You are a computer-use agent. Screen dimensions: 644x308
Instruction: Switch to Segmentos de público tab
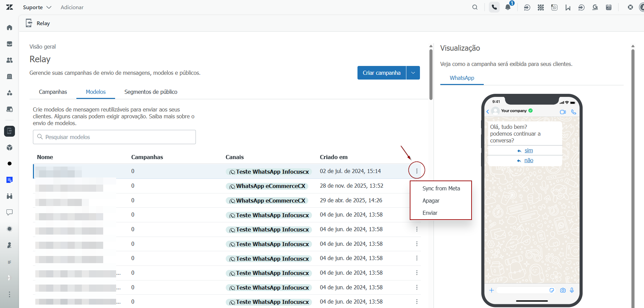click(x=151, y=92)
